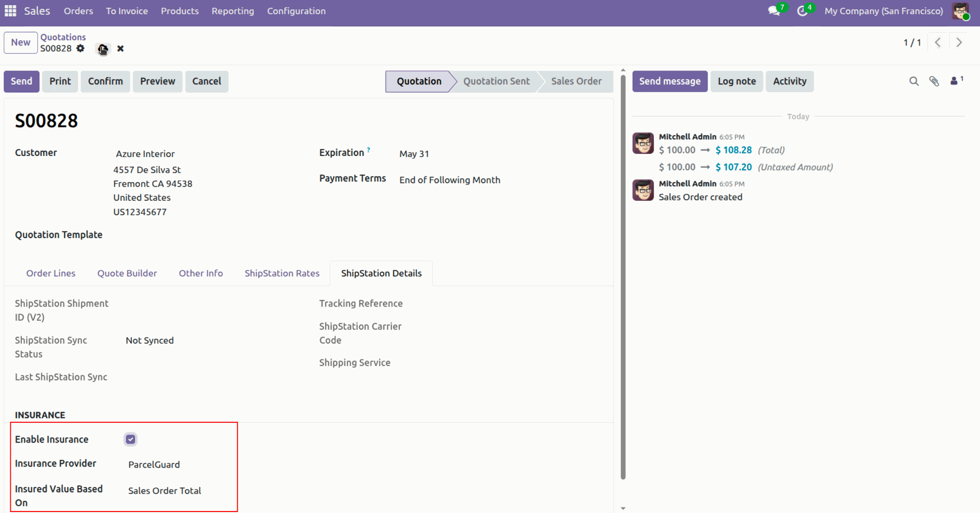The image size is (980, 513).
Task: Select the ShipStation Details tab
Action: [381, 273]
